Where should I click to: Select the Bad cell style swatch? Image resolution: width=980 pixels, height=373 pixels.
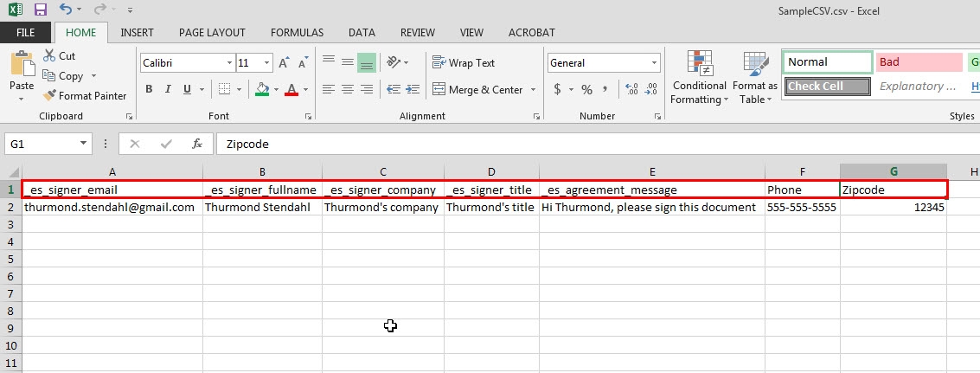[x=919, y=62]
